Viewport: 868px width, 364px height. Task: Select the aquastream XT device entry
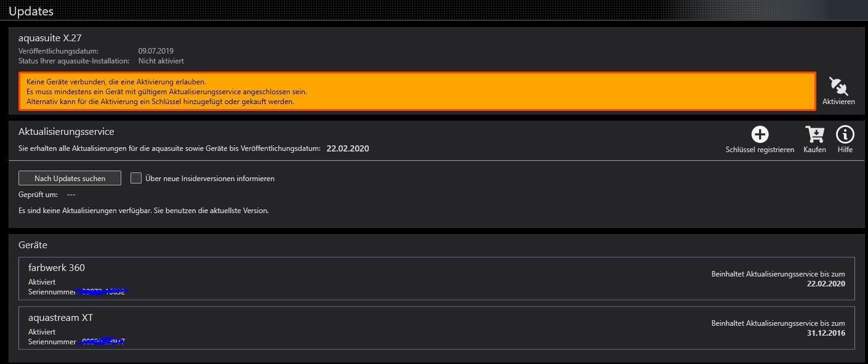[x=436, y=328]
